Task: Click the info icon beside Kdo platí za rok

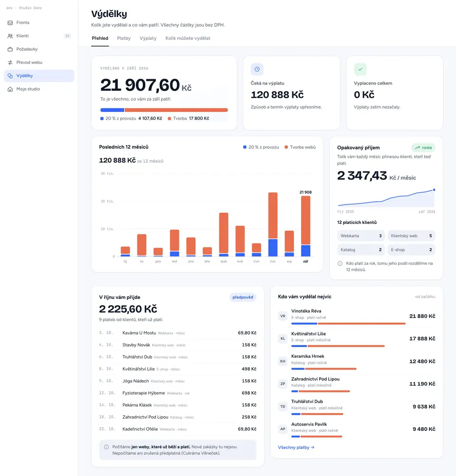Action: click(340, 263)
